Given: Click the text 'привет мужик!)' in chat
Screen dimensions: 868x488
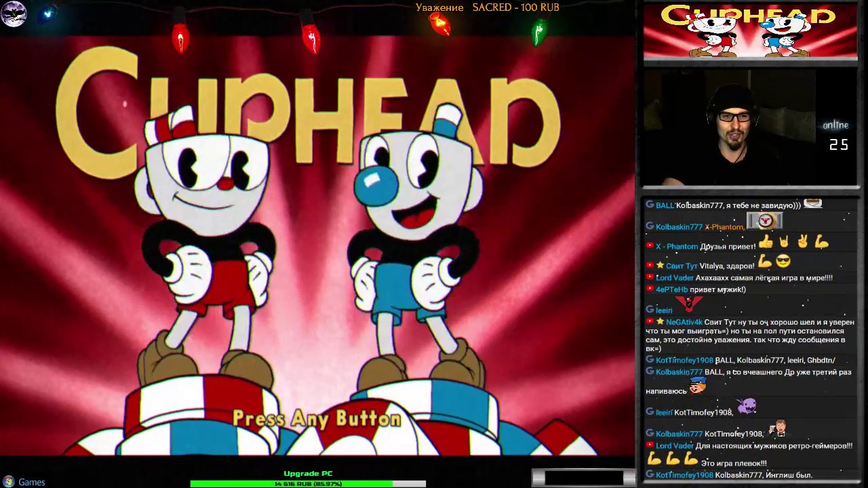Looking at the screenshot, I should [717, 290].
